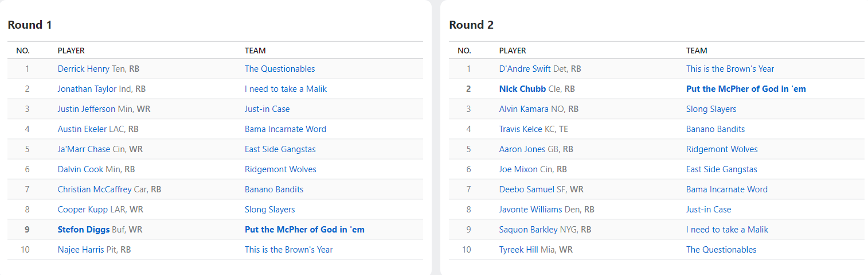Click Jonathan Taylor in Round 1
Viewport: 868px width, 275px height.
point(87,89)
